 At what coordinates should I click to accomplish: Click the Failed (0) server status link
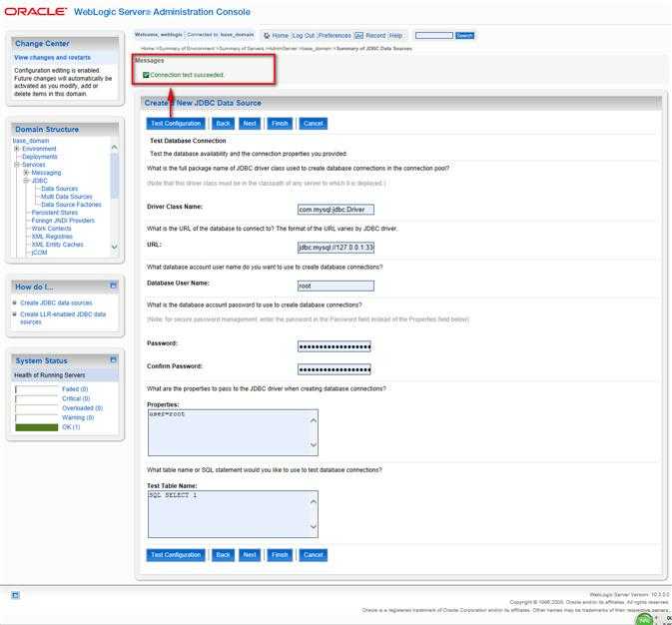coord(75,389)
